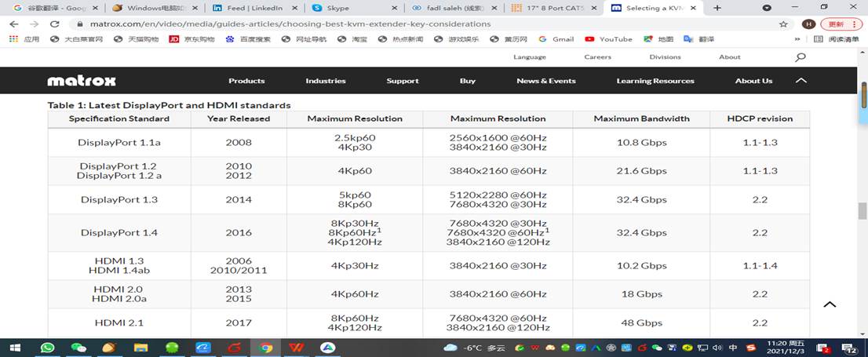Open the Buy menu
Viewport: 868px width, 357px height.
click(467, 81)
